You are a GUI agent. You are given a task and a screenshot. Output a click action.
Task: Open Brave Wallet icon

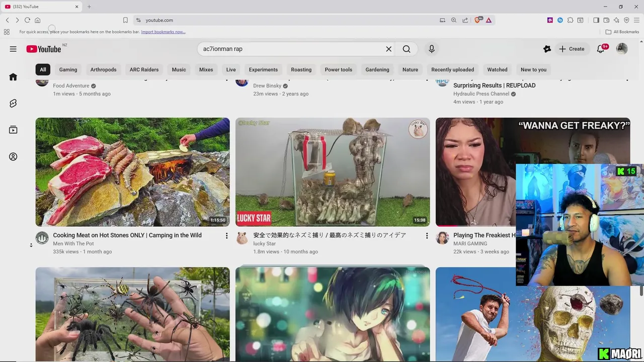(x=606, y=20)
